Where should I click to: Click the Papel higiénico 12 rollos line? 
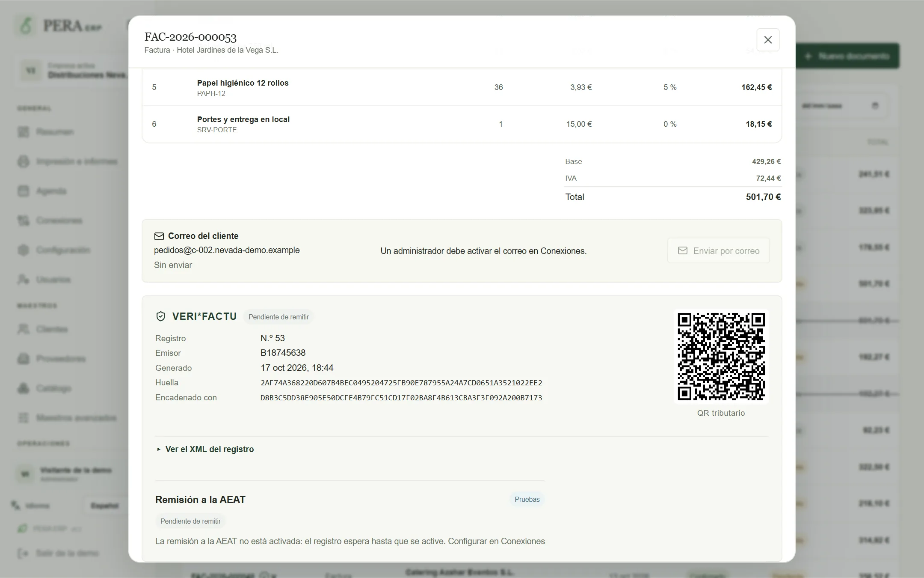tap(462, 87)
